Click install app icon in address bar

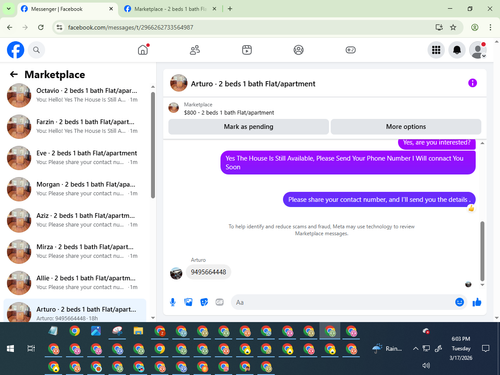click(439, 27)
